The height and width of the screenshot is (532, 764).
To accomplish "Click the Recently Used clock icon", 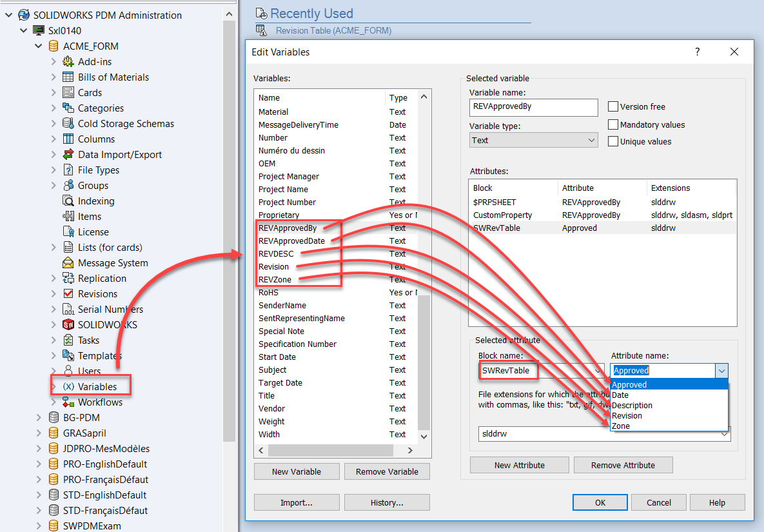I will (x=262, y=14).
